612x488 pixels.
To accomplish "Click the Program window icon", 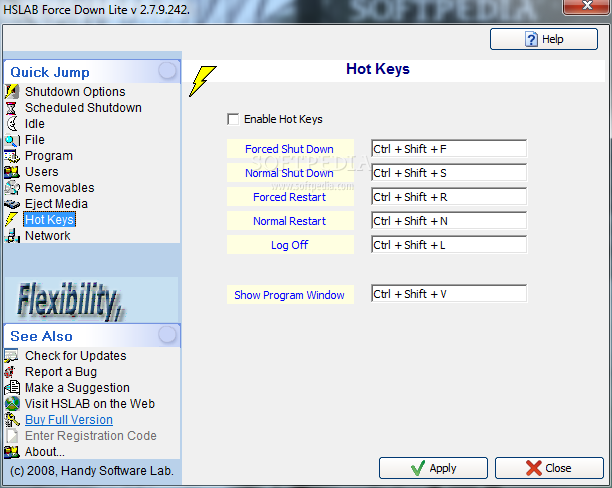I will coord(12,156).
